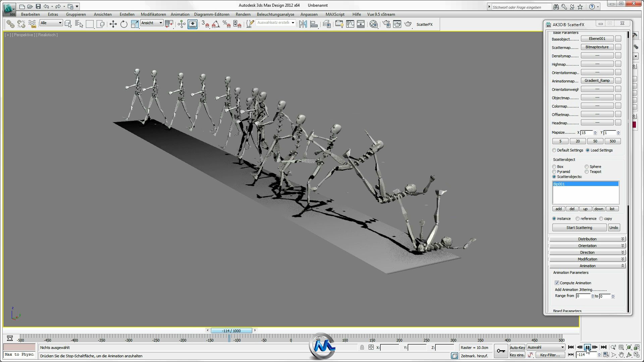
Task: Click the ScatterFX tool in toolbar
Action: 424,24
